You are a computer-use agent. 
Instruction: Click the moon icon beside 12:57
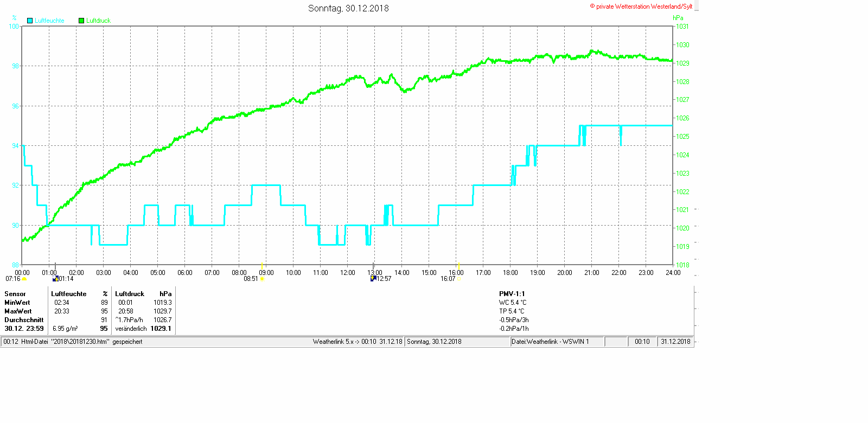(x=373, y=279)
